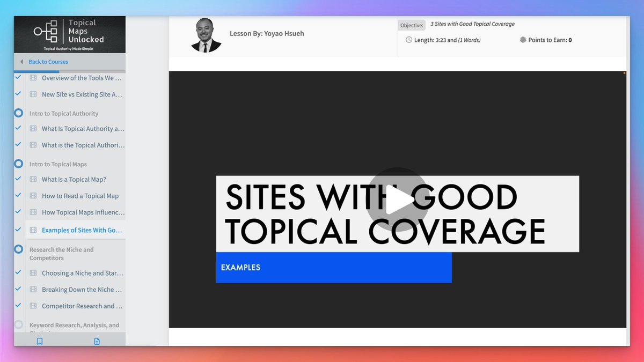
Task: Open Overview of the Tools We lesson
Action: pos(83,78)
